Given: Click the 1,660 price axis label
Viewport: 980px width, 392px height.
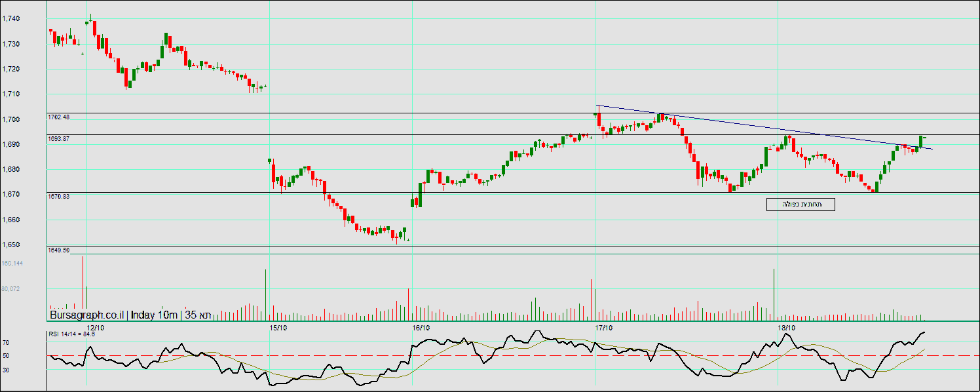Looking at the screenshot, I should point(11,220).
